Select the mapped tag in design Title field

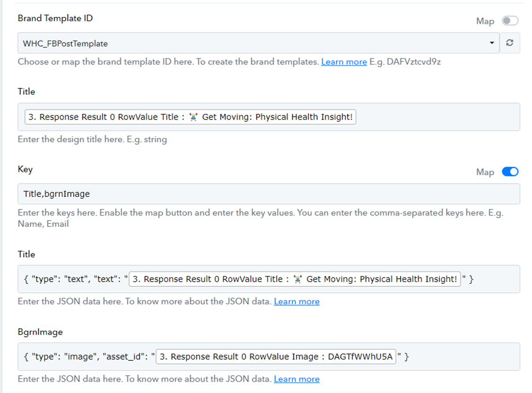coord(191,117)
